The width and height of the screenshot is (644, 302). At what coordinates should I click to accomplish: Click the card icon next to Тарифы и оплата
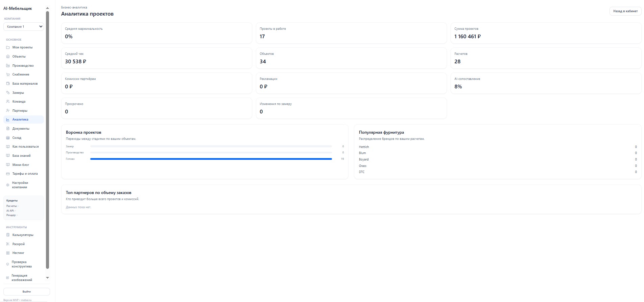(x=8, y=174)
